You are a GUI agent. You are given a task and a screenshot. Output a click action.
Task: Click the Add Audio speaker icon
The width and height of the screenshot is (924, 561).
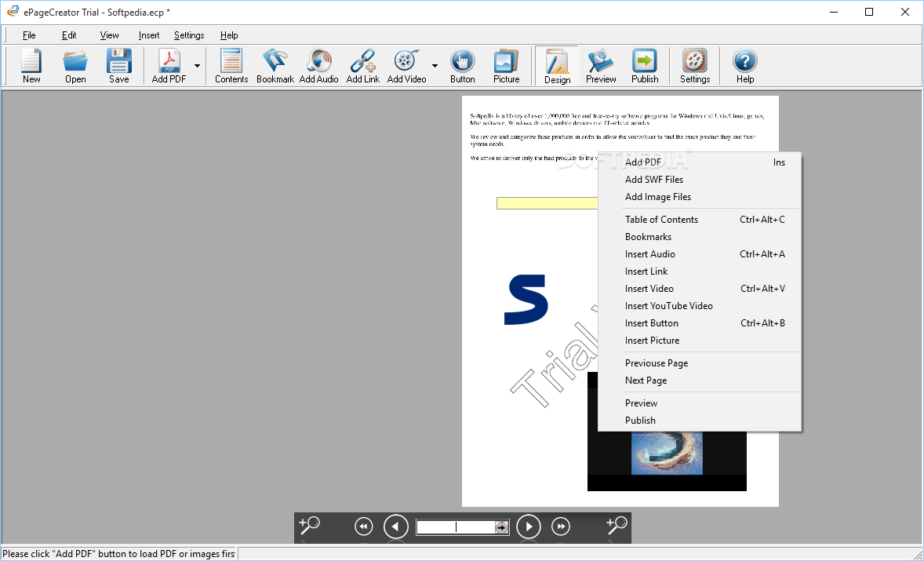[318, 66]
